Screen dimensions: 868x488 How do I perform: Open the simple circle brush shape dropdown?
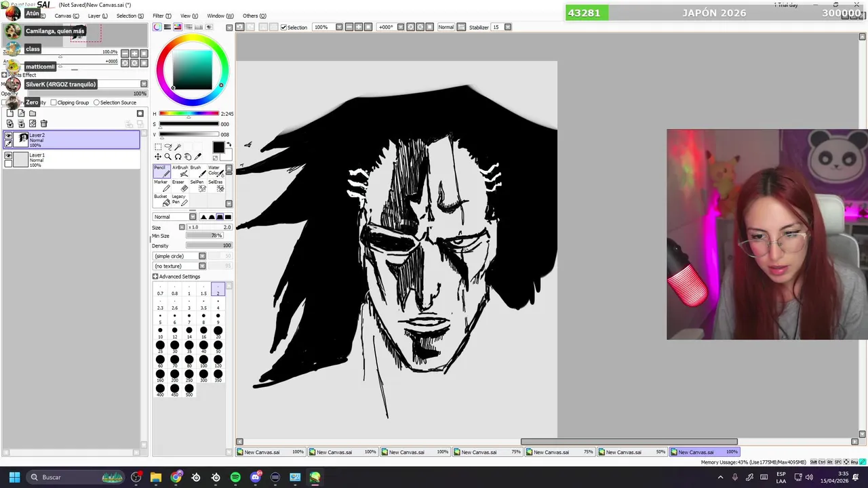[x=202, y=256]
